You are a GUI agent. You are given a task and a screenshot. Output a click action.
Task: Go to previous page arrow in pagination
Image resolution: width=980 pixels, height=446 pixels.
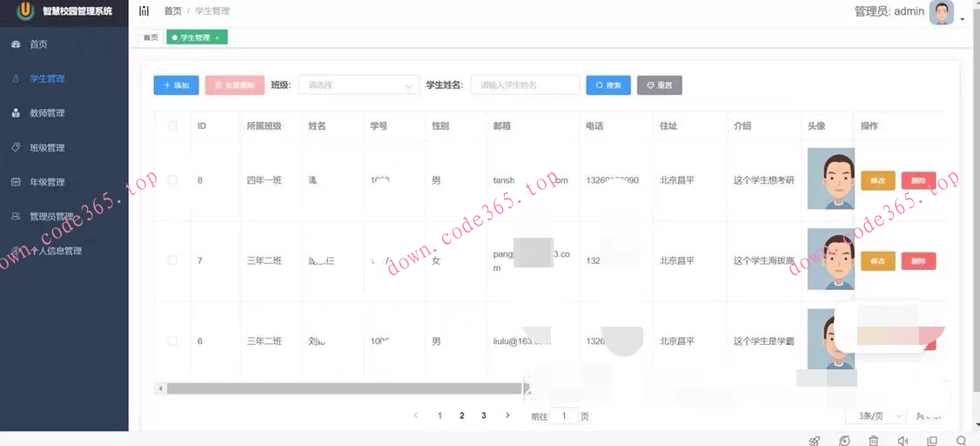coord(416,416)
